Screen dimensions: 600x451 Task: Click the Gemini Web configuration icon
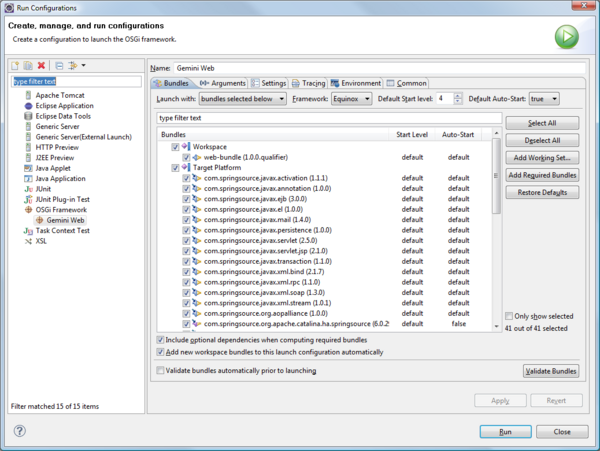click(39, 220)
